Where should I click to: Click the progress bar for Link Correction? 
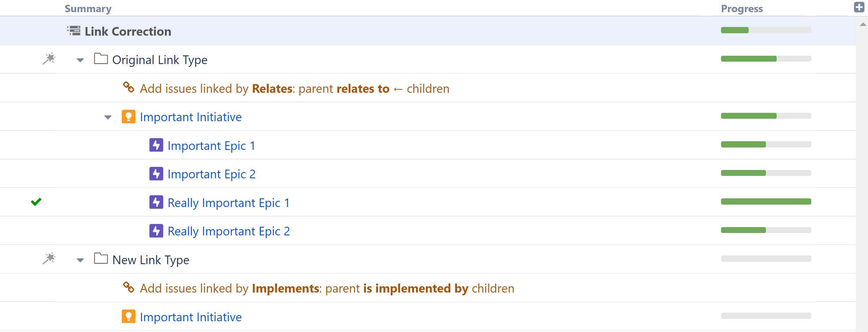[766, 30]
